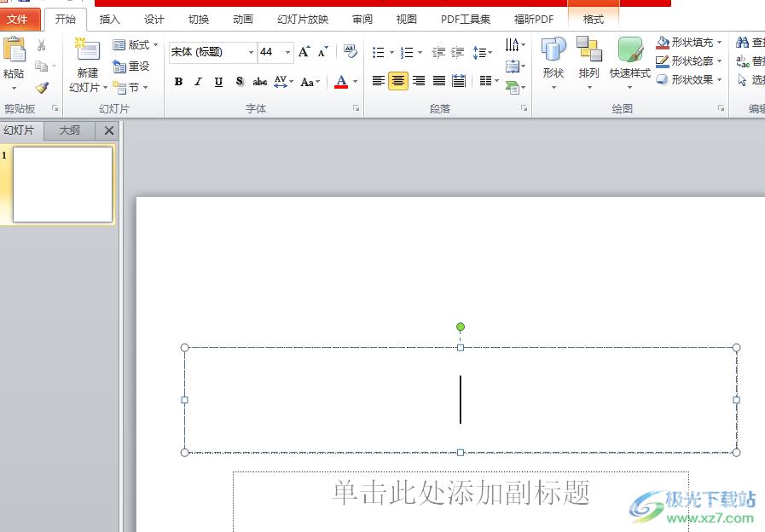Increase font size with the large A icon
The height and width of the screenshot is (532, 765).
[304, 51]
